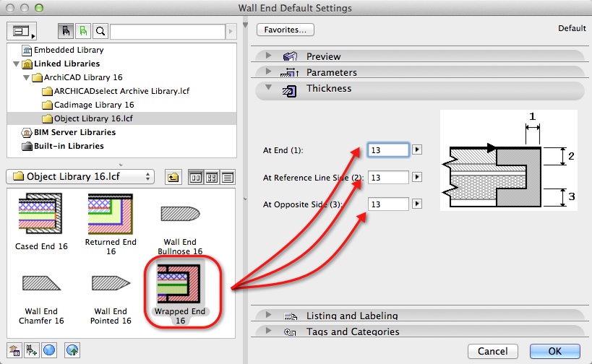Click the arrow beside the search field

point(231,31)
